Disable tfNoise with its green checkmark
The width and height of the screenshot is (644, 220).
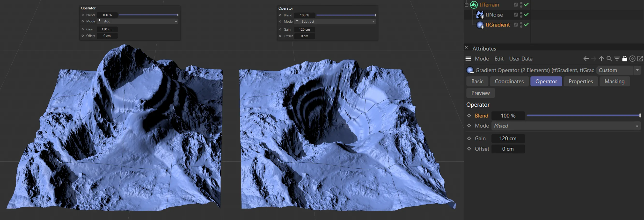(x=526, y=15)
